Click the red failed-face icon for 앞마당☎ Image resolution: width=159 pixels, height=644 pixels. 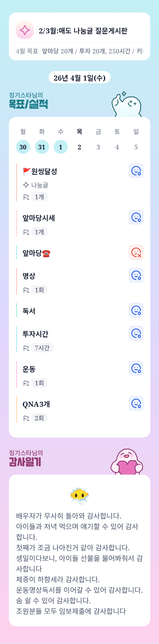click(136, 252)
